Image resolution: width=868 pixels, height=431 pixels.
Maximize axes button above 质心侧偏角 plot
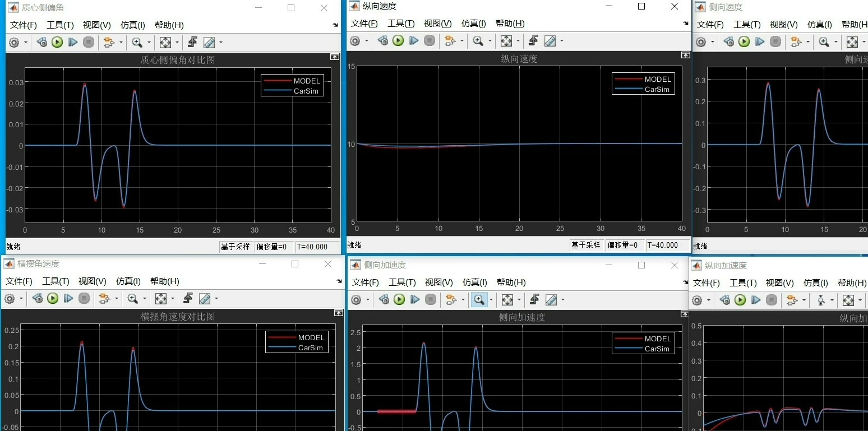click(334, 57)
